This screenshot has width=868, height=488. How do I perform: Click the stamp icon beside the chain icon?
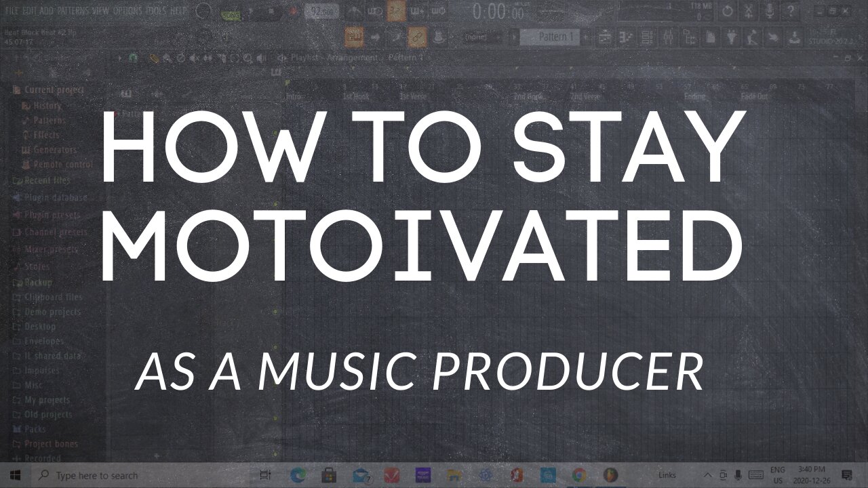point(438,37)
